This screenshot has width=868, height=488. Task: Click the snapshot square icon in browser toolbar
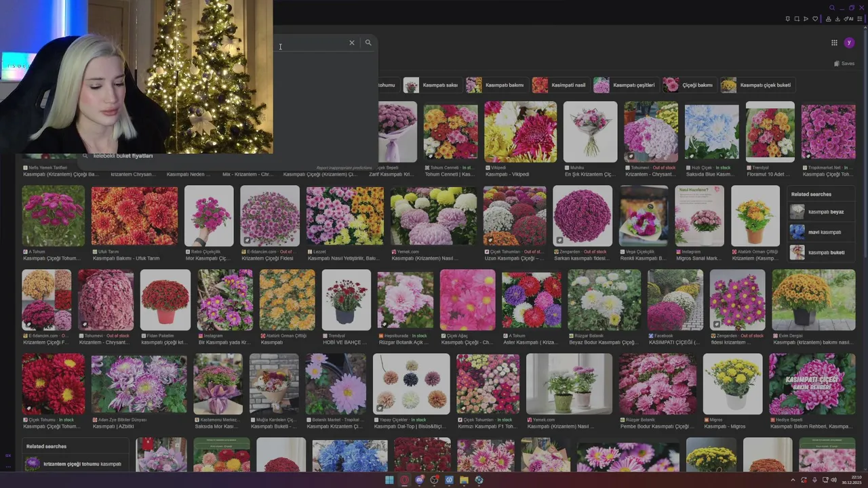point(797,18)
